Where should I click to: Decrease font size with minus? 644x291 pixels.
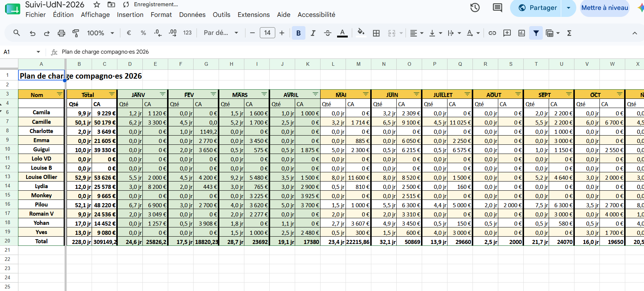pos(252,33)
